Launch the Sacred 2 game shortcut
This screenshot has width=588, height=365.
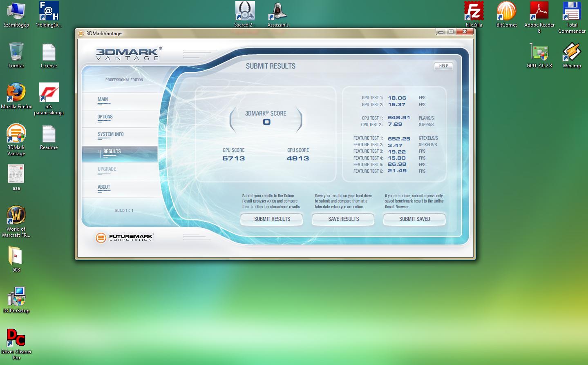coord(245,11)
